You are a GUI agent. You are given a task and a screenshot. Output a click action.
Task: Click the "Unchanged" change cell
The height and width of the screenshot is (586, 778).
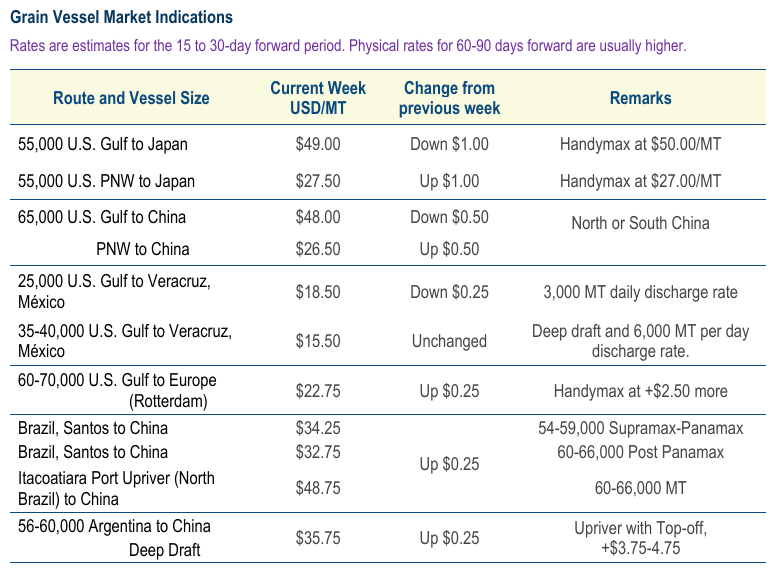coord(449,341)
